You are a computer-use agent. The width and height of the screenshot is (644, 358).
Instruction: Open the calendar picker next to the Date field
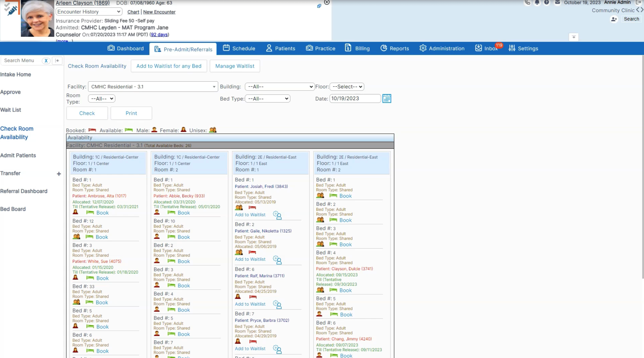pos(387,98)
